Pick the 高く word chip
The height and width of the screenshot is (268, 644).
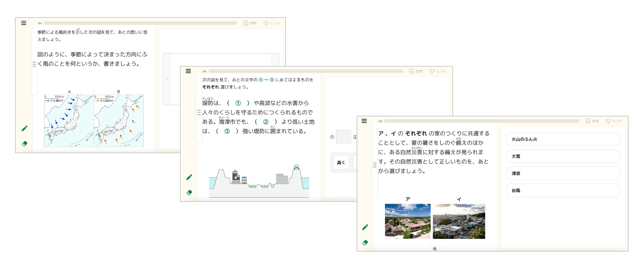click(x=341, y=162)
